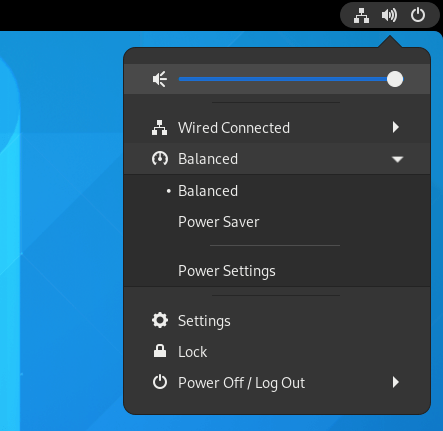Click the network icon in top bar
The height and width of the screenshot is (431, 443).
tap(361, 15)
